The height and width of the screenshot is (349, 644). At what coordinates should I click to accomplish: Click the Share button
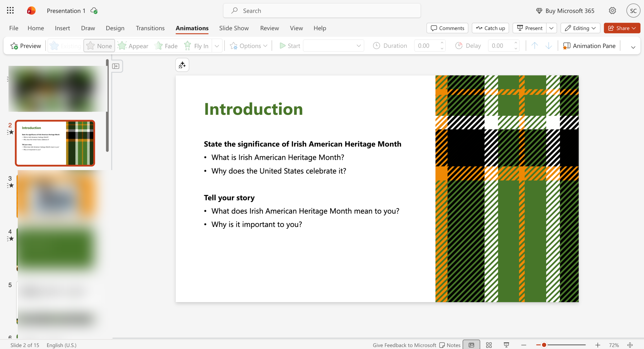pyautogui.click(x=622, y=28)
